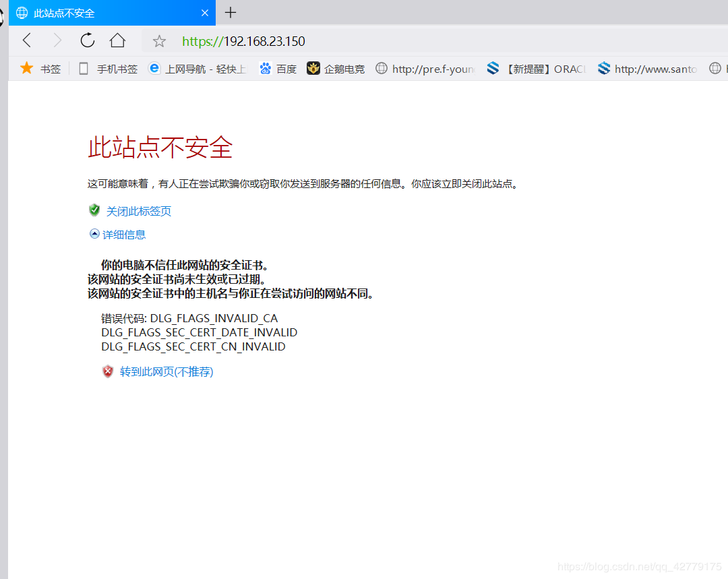The width and height of the screenshot is (728, 579).
Task: Open the 书签 bookmarks star
Action: [40, 69]
